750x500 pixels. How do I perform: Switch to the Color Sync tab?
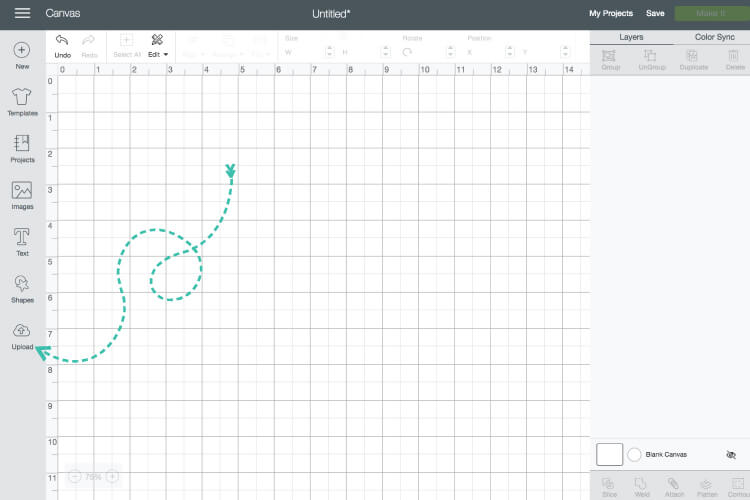click(x=714, y=37)
